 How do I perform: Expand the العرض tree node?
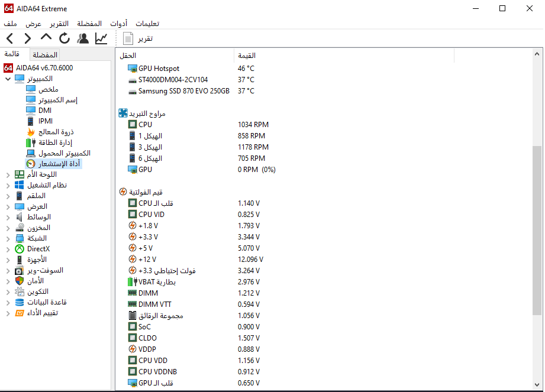[x=8, y=207]
